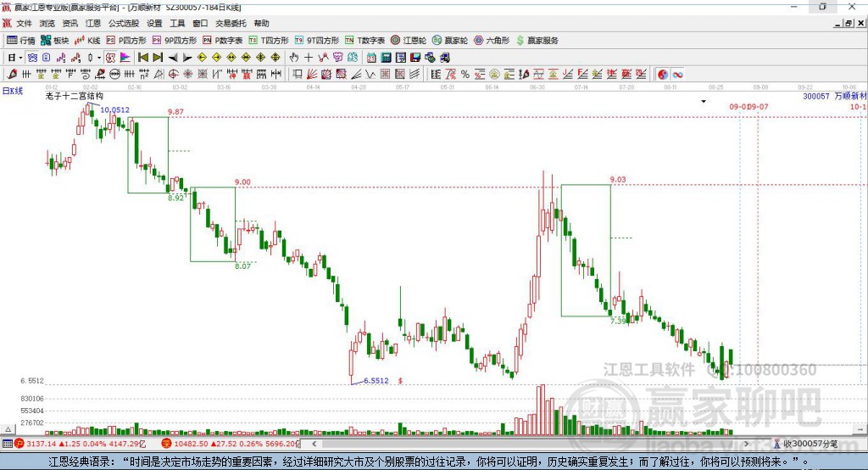Jump to first bar icon
This screenshot has width=868, height=470.
[142, 58]
